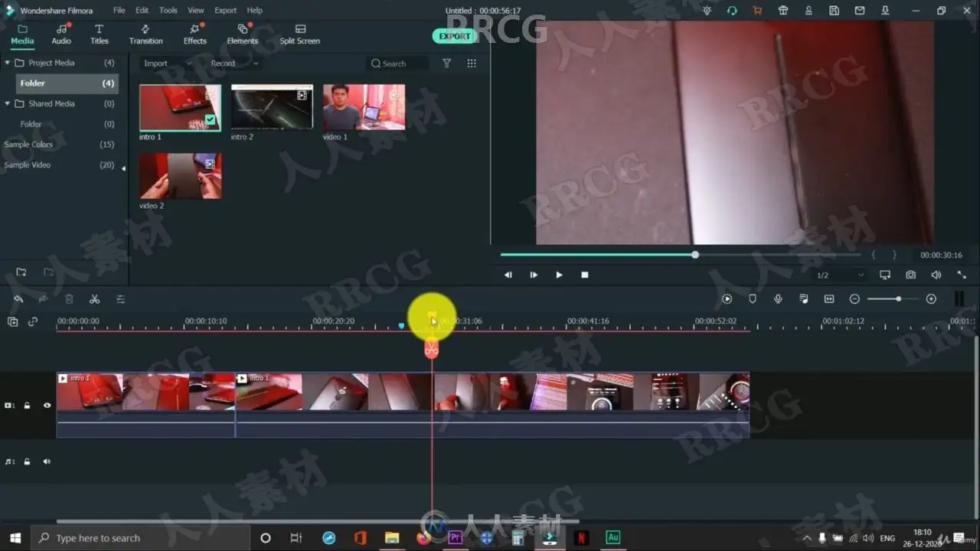This screenshot has width=980, height=551.
Task: Mute audio track 1 speaker icon
Action: click(47, 461)
